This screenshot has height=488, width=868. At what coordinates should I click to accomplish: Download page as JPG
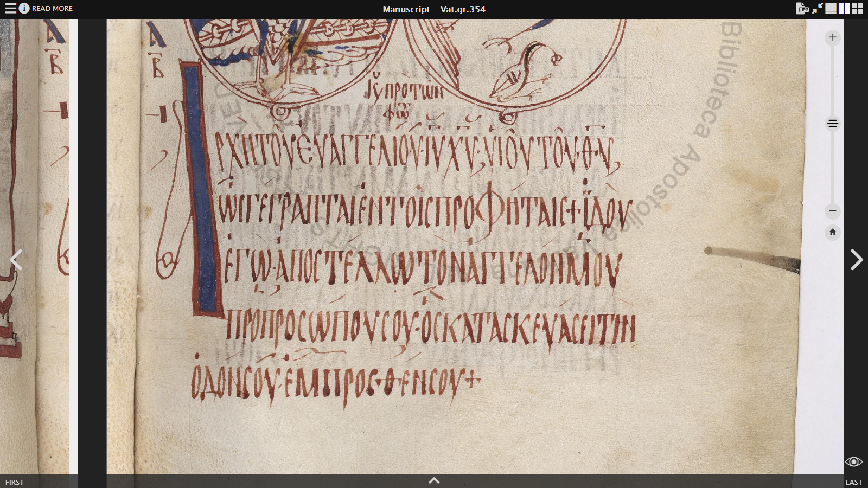coord(802,8)
